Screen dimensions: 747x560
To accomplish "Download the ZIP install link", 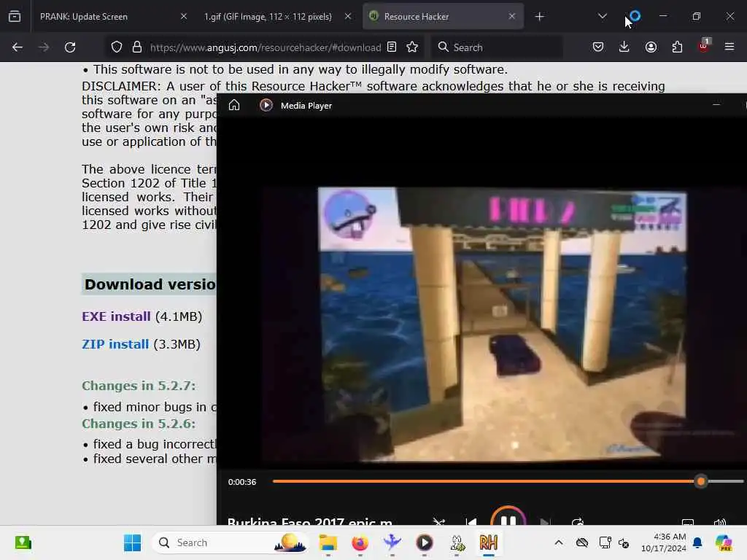I will [x=115, y=344].
